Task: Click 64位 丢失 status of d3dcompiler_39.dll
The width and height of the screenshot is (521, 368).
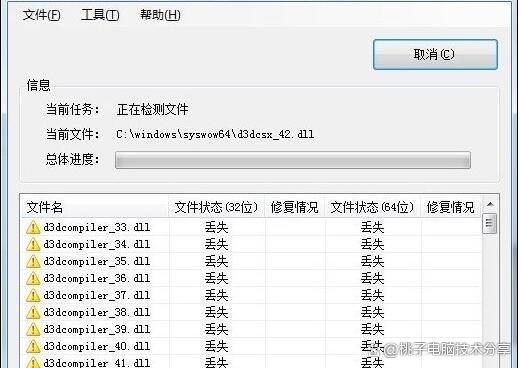Action: click(372, 329)
